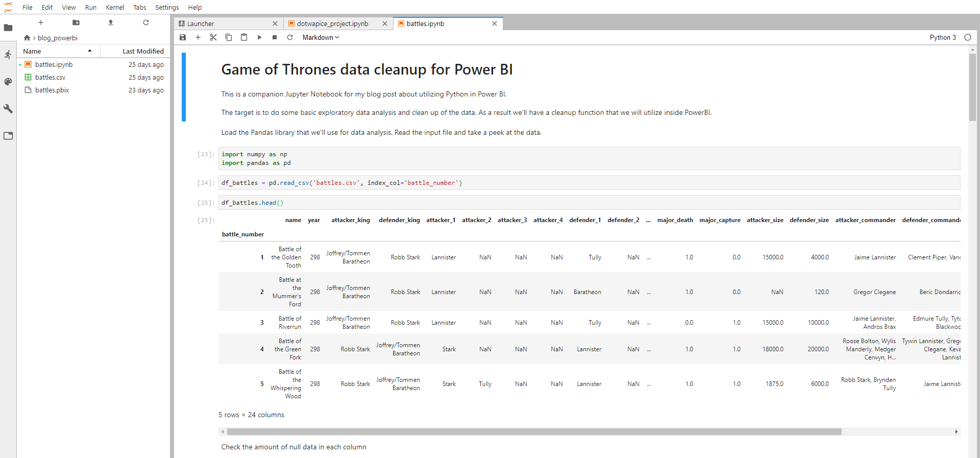The height and width of the screenshot is (458, 980).
Task: Click the kernel status circle indicator
Action: tap(968, 37)
